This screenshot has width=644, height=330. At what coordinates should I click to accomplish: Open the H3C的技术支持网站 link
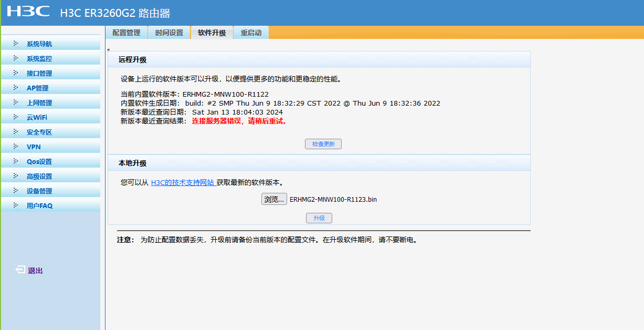pos(183,183)
